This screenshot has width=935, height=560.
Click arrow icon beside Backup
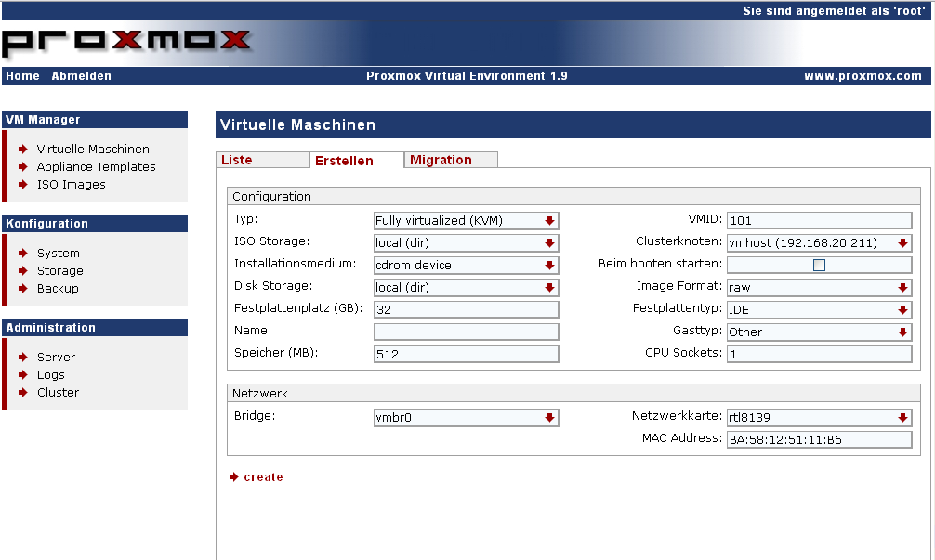(23, 288)
